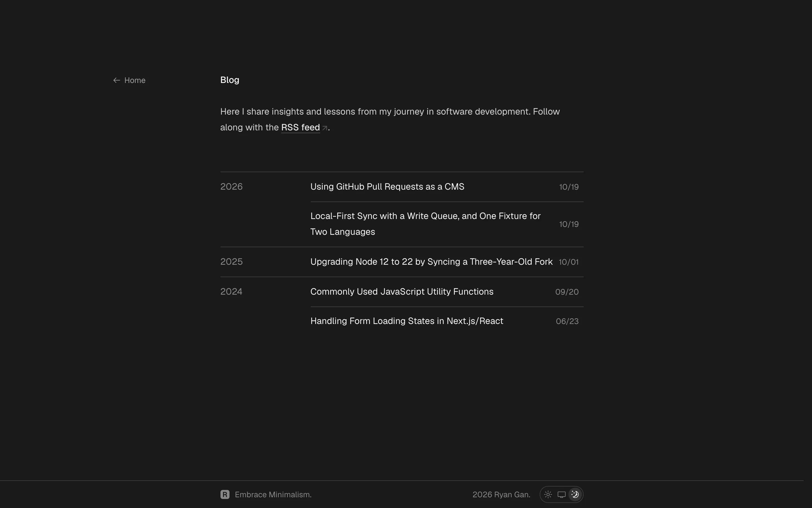Viewport: 812px width, 508px height.
Task: Open Commonly Used JavaScript Utility Functions post
Action: click(x=402, y=292)
